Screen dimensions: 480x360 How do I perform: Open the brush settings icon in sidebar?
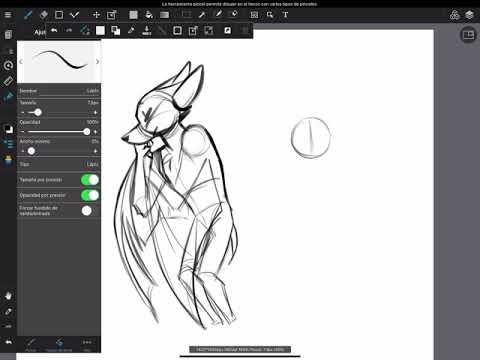[x=8, y=97]
